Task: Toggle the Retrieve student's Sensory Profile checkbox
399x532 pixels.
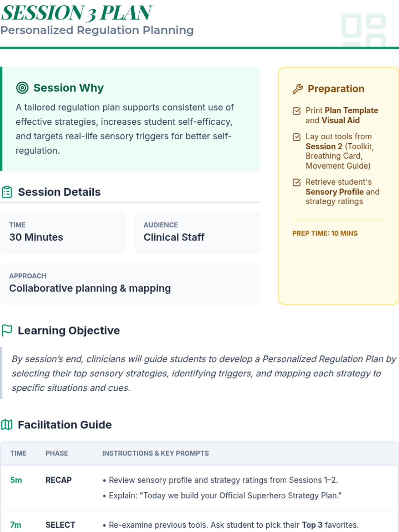Action: [x=297, y=182]
